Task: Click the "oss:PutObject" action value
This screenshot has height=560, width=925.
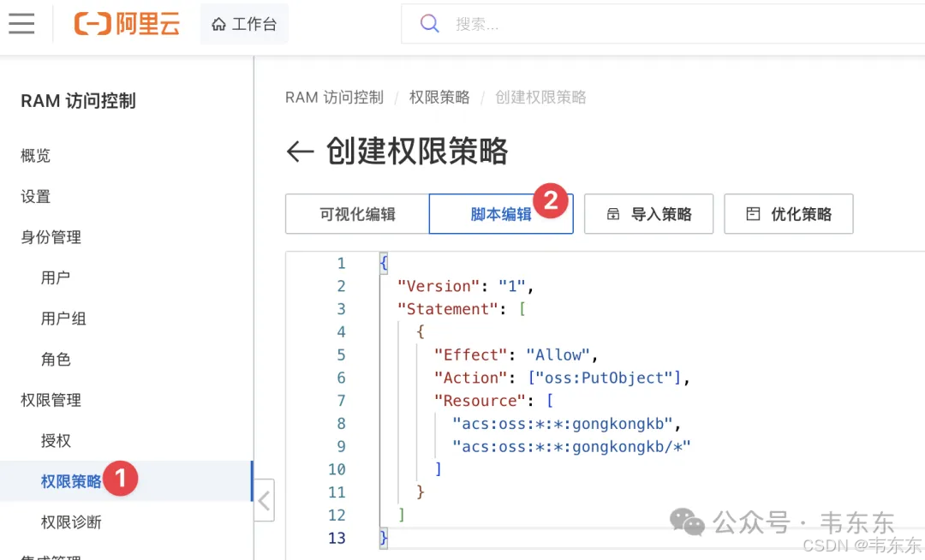Action: (604, 378)
